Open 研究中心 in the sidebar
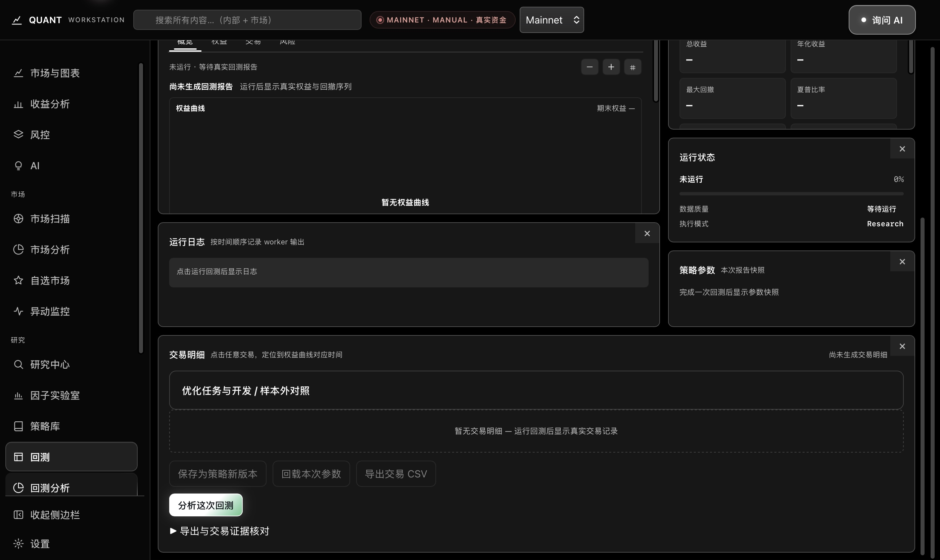Screen dimensions: 940x560 point(71,364)
